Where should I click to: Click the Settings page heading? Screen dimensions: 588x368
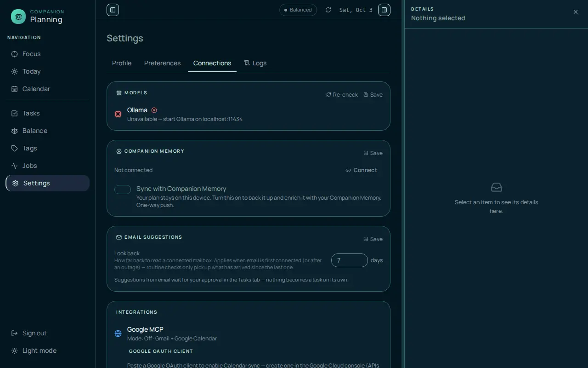click(x=125, y=38)
